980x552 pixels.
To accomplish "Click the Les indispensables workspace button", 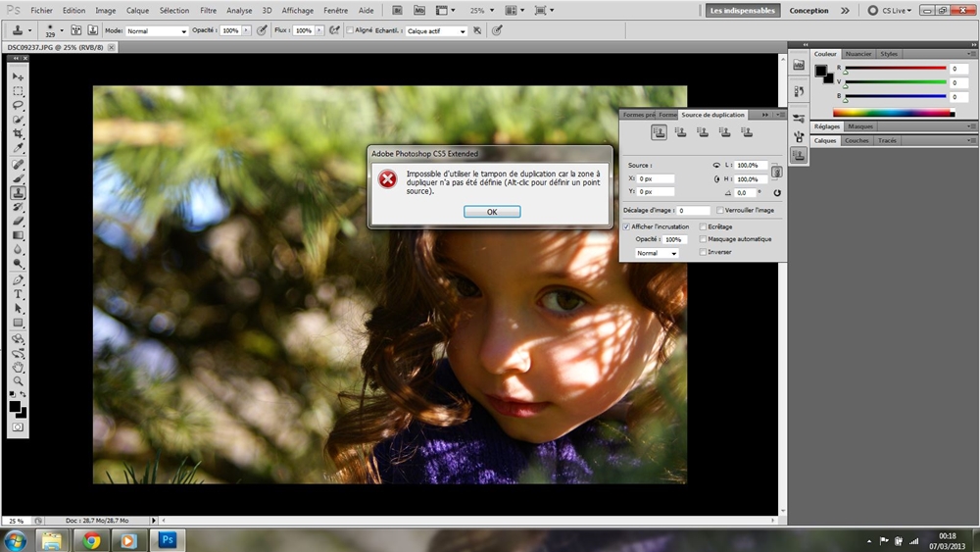I will pos(742,11).
